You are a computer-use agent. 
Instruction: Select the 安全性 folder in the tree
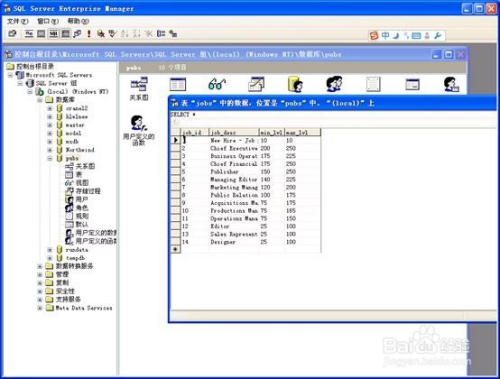tap(65, 291)
